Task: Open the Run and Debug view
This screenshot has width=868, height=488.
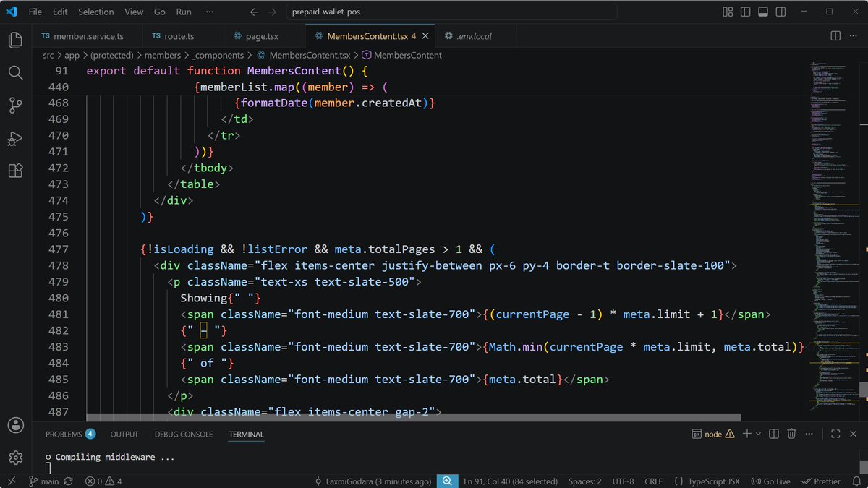Action: point(15,138)
